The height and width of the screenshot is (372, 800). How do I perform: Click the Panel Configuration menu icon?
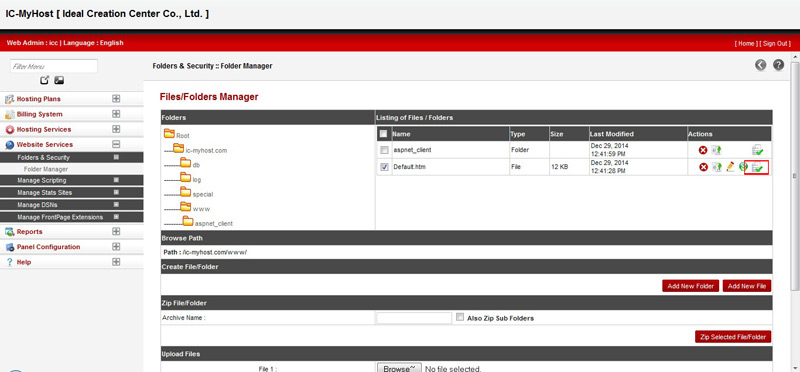pyautogui.click(x=9, y=247)
